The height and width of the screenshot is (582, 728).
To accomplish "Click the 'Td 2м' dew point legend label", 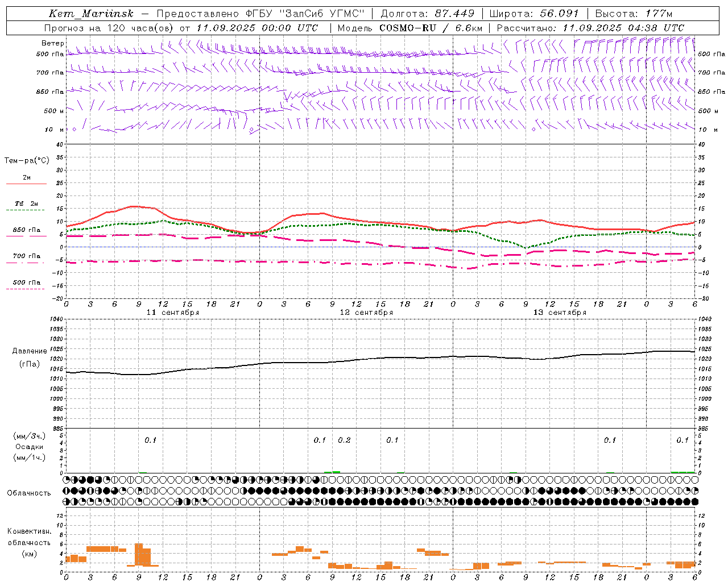I will click(x=26, y=203).
